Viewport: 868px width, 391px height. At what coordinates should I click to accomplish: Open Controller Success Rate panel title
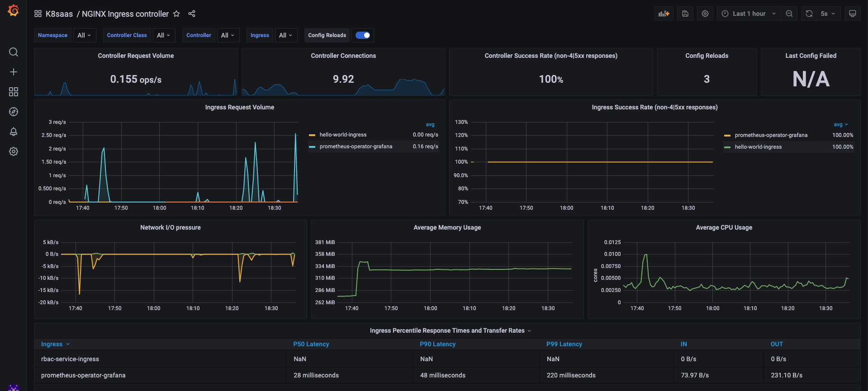pyautogui.click(x=551, y=56)
